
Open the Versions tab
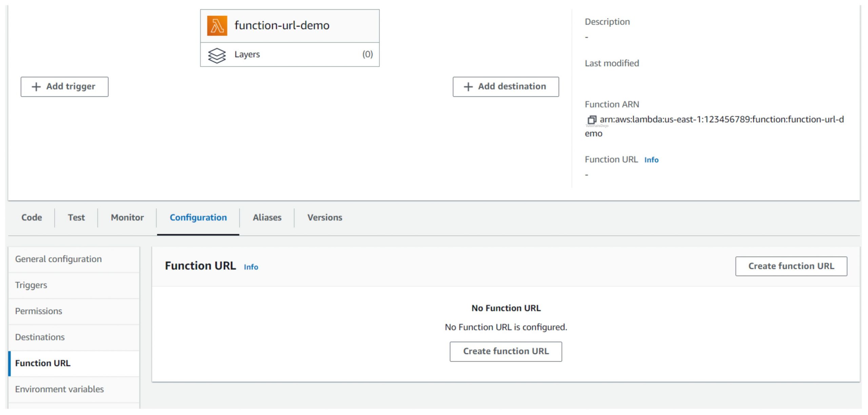pos(324,217)
